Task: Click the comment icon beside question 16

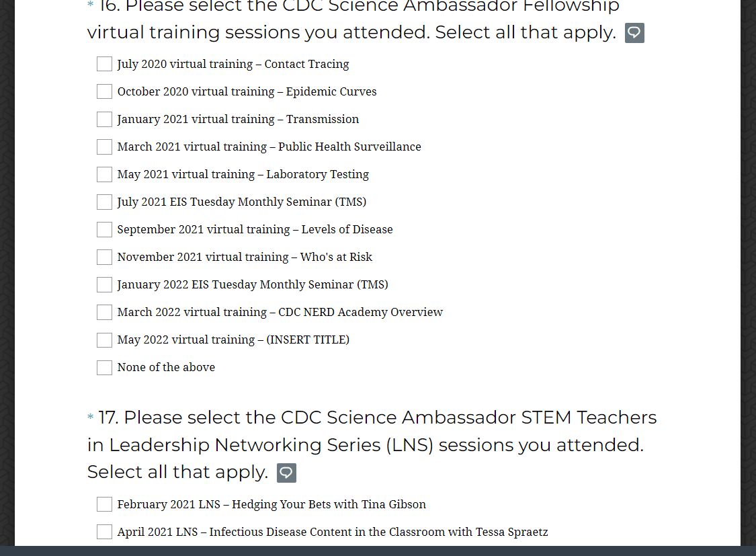Action: [x=634, y=33]
